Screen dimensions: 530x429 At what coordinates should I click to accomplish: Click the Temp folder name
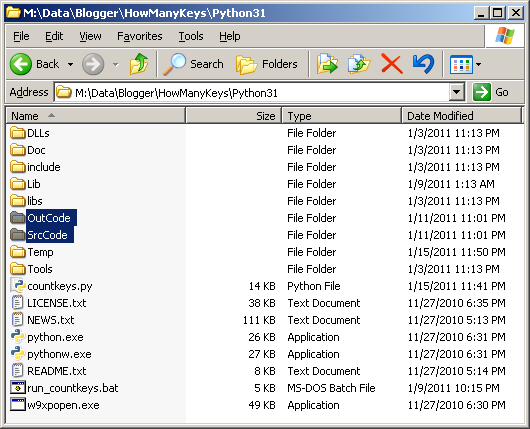click(40, 252)
